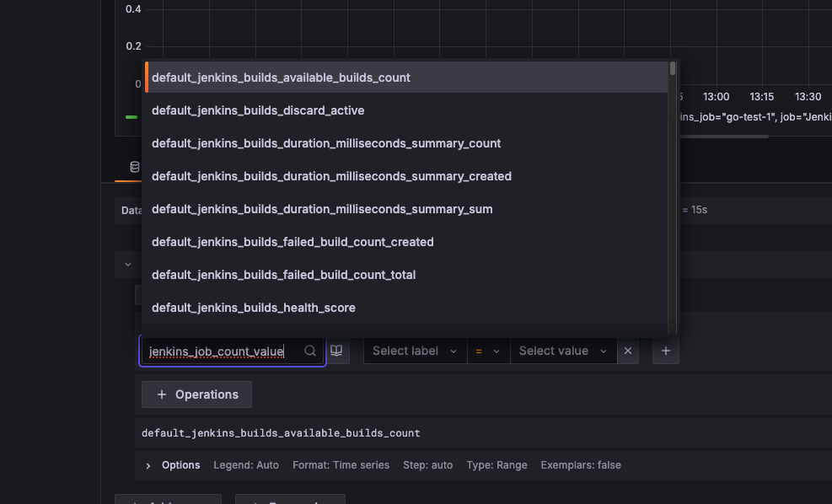Click the database query tab icon

135,167
